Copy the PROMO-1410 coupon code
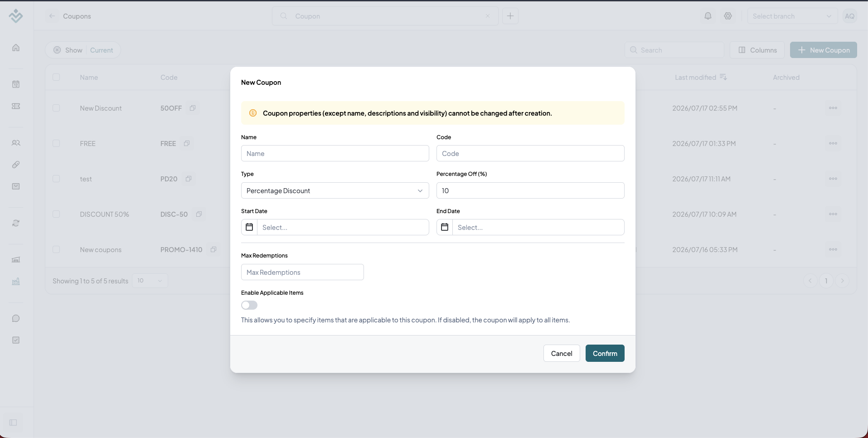868x438 pixels. pyautogui.click(x=213, y=249)
